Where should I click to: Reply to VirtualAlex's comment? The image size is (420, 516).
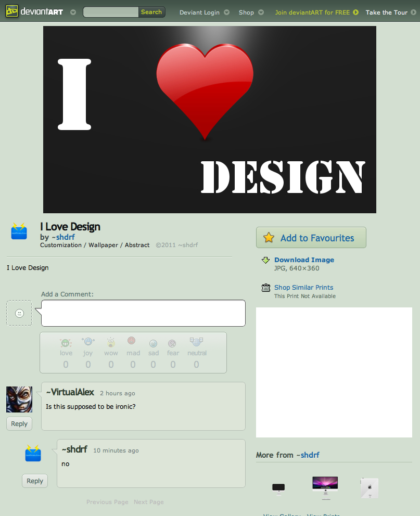19,424
